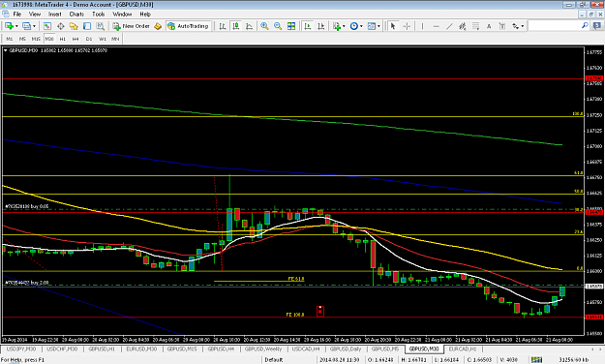
Task: Open the Profiles icon
Action: (26, 26)
